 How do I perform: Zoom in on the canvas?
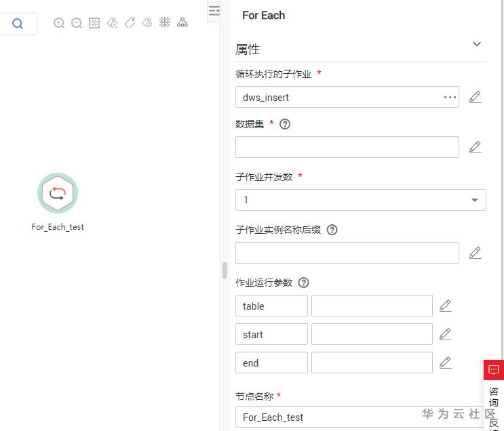[59, 23]
